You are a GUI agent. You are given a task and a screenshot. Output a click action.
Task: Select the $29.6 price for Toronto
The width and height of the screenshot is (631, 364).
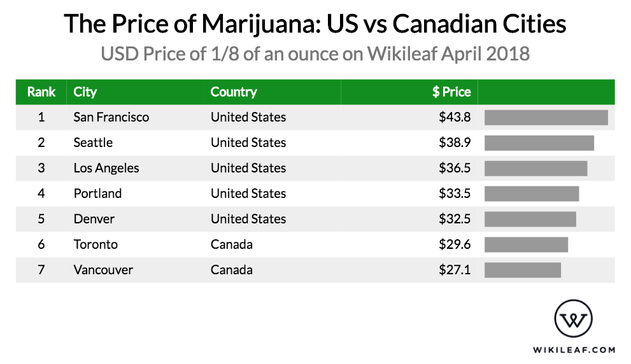point(455,244)
